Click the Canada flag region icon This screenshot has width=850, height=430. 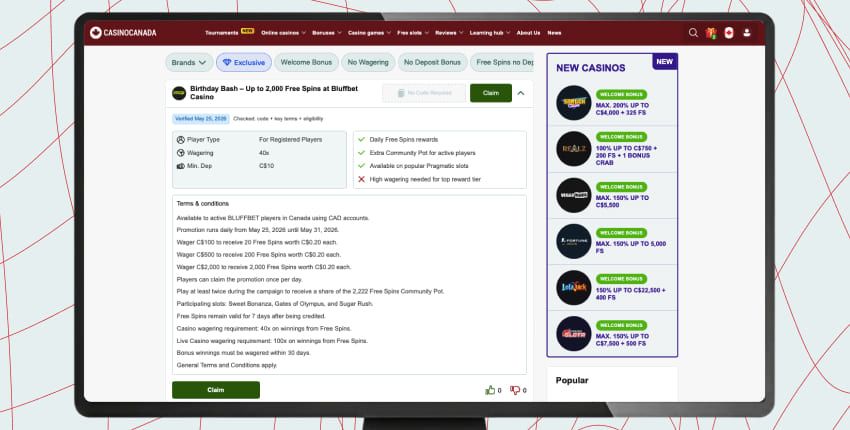[x=729, y=33]
